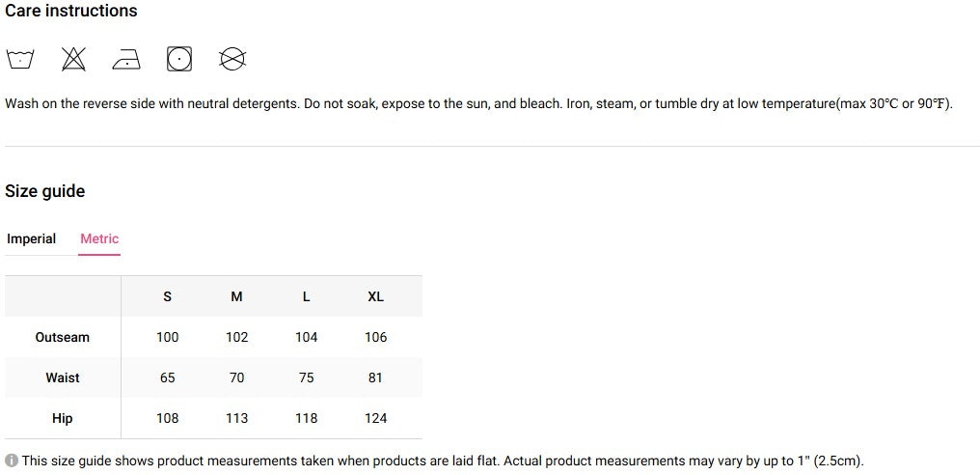Image resolution: width=980 pixels, height=475 pixels.
Task: Click the Hip row label
Action: pyautogui.click(x=63, y=418)
